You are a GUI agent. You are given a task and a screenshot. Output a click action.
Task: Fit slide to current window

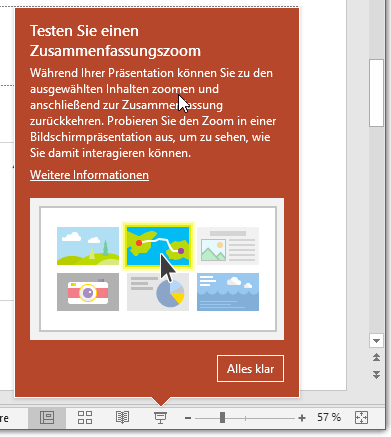coord(361,417)
